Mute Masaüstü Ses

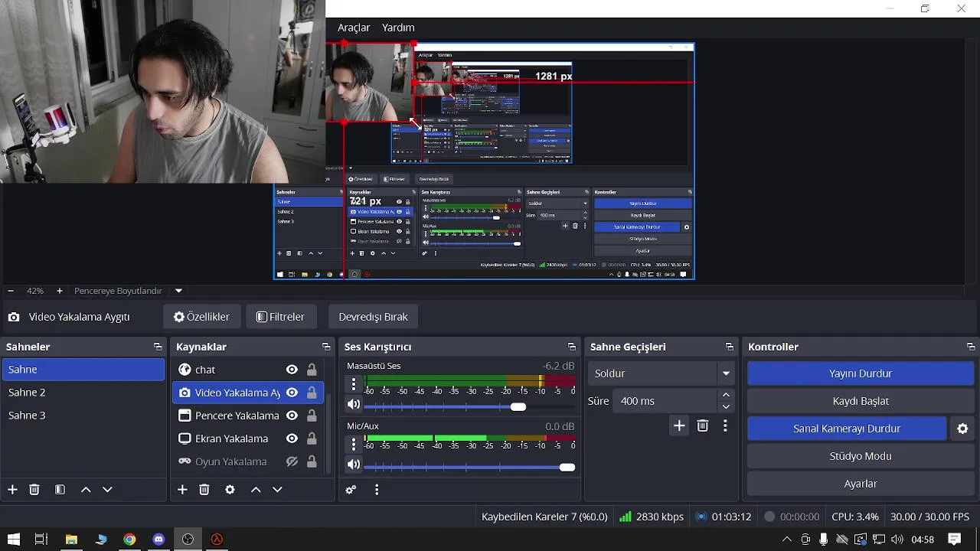tap(354, 405)
